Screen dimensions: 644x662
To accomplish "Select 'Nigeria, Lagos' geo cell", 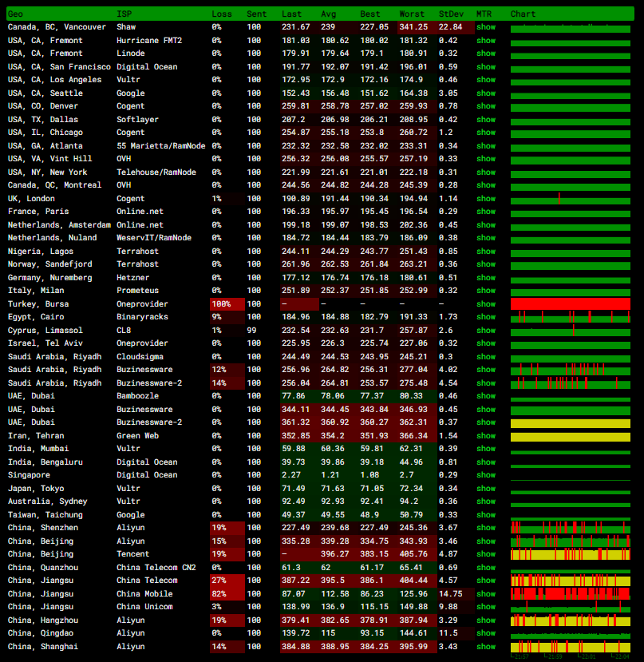I will coord(41,252).
